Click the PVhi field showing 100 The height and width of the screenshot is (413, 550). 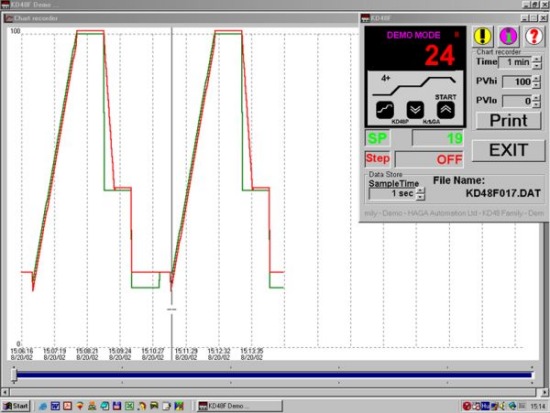(517, 82)
